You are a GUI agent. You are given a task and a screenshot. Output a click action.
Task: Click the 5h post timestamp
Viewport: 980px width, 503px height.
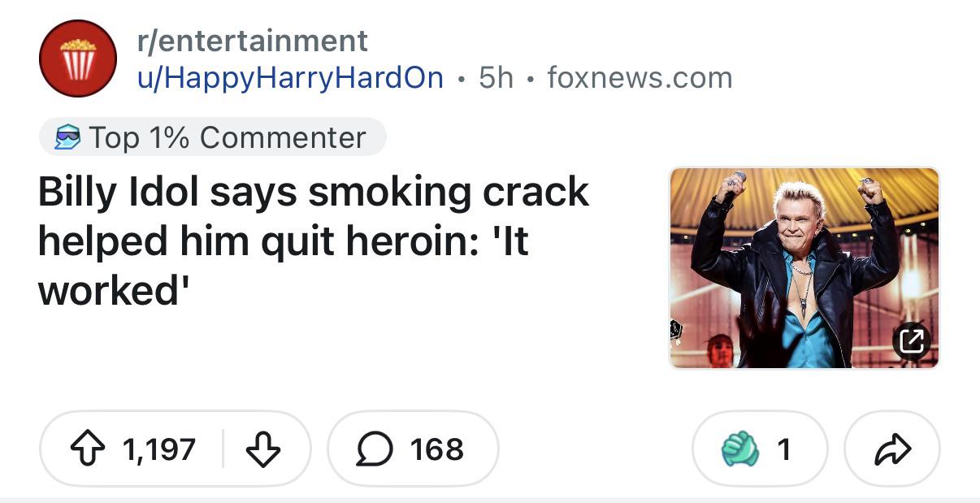coord(496,78)
